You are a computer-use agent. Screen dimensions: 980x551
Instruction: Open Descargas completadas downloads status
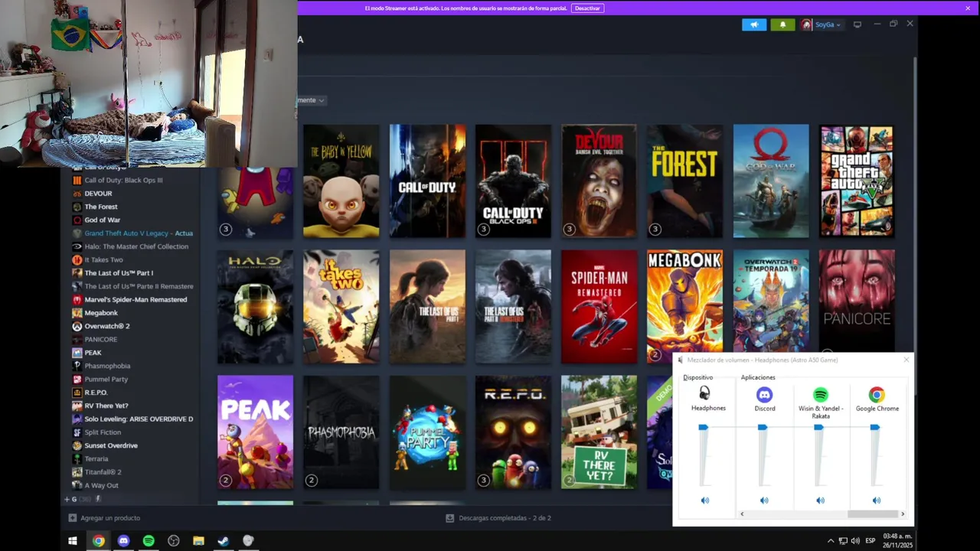[498, 518]
